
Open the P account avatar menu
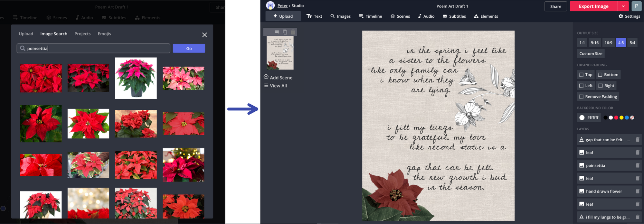pos(636,6)
